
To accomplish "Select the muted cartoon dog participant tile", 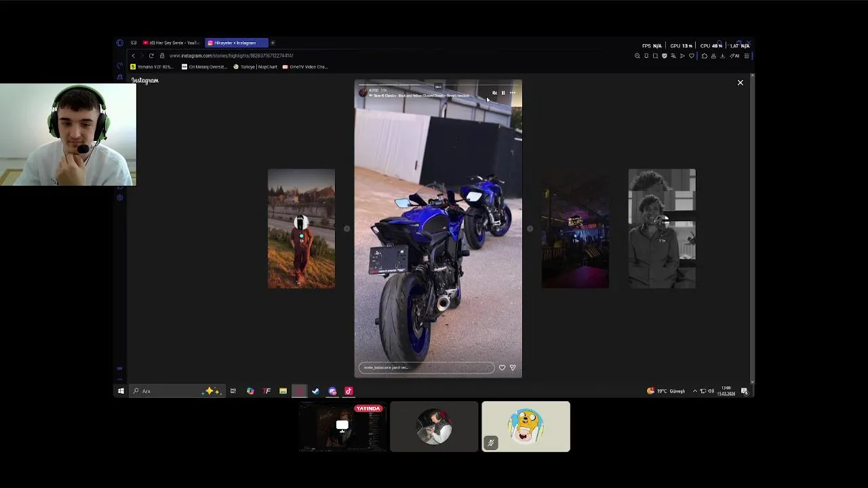I will tap(526, 426).
